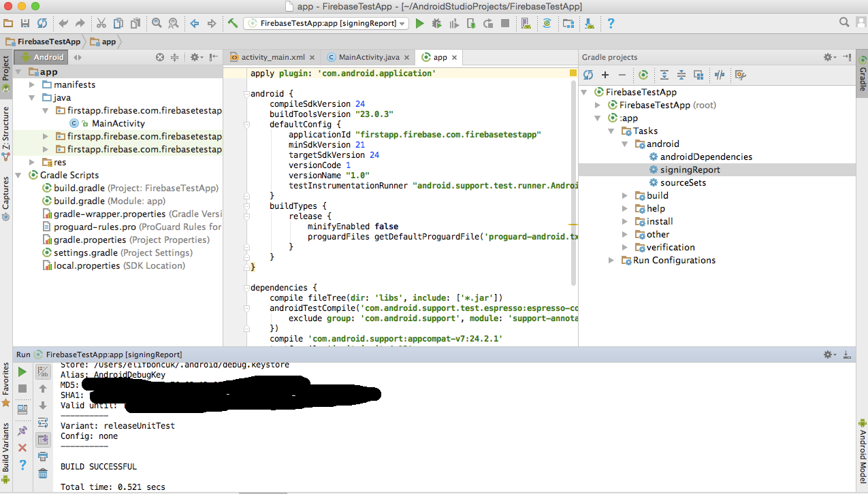
Task: Open build.gradle (Module: app) file
Action: [109, 201]
